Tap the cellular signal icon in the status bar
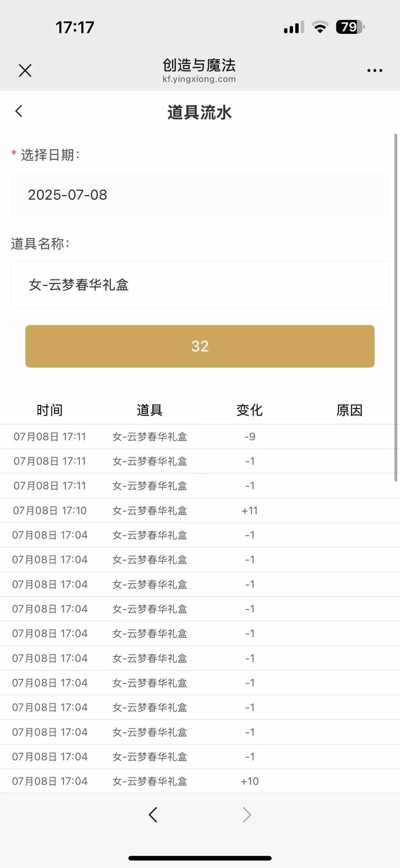Screen dimensions: 400x868 pyautogui.click(x=294, y=27)
